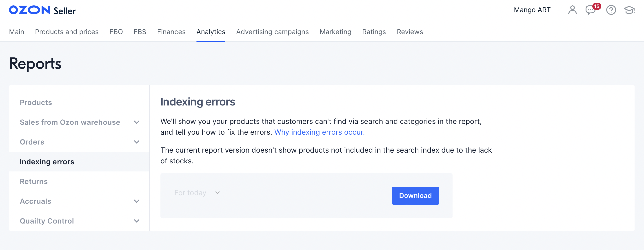Viewport: 644px width, 250px height.
Task: Select Sales from Ozon warehouse report
Action: point(70,122)
